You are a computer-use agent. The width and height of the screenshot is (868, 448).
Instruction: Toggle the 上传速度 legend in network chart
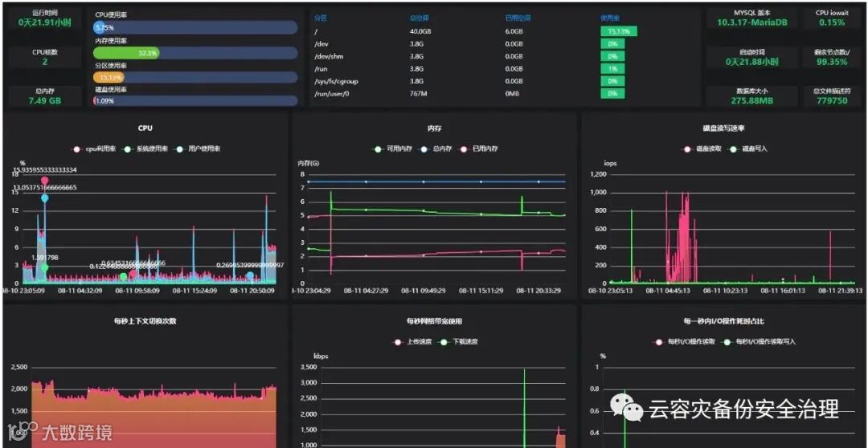click(411, 342)
